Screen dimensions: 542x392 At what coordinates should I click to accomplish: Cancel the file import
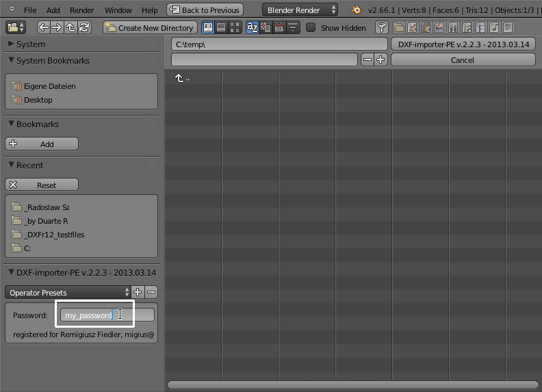click(x=463, y=60)
